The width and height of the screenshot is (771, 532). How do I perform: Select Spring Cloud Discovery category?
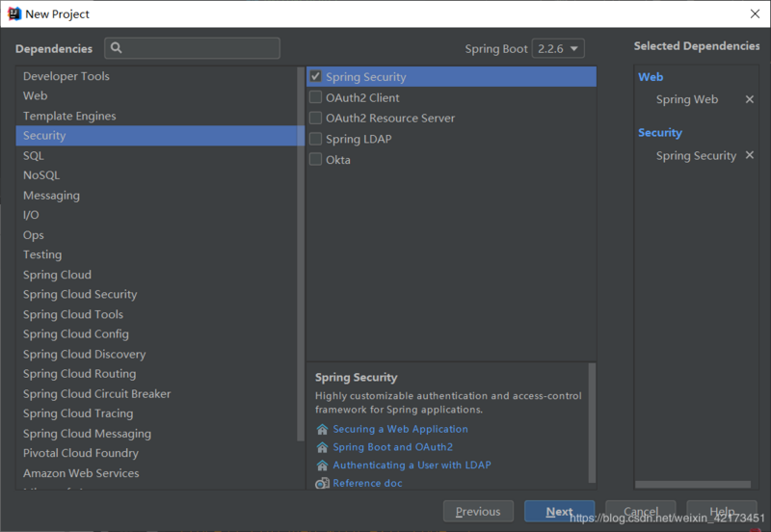pyautogui.click(x=157, y=355)
